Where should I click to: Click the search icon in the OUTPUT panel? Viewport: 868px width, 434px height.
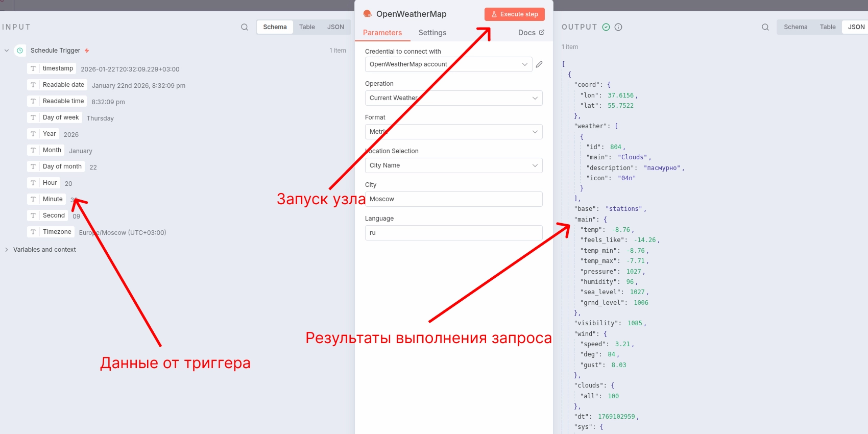coord(765,27)
